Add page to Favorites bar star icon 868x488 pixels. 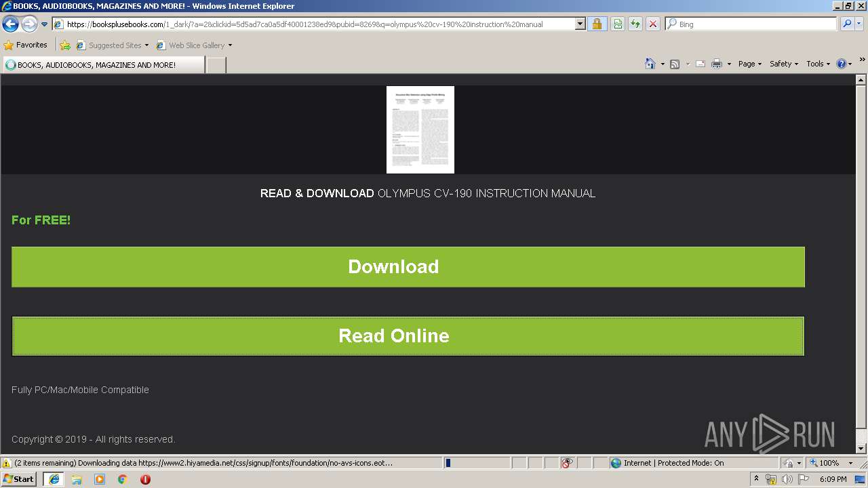click(65, 45)
